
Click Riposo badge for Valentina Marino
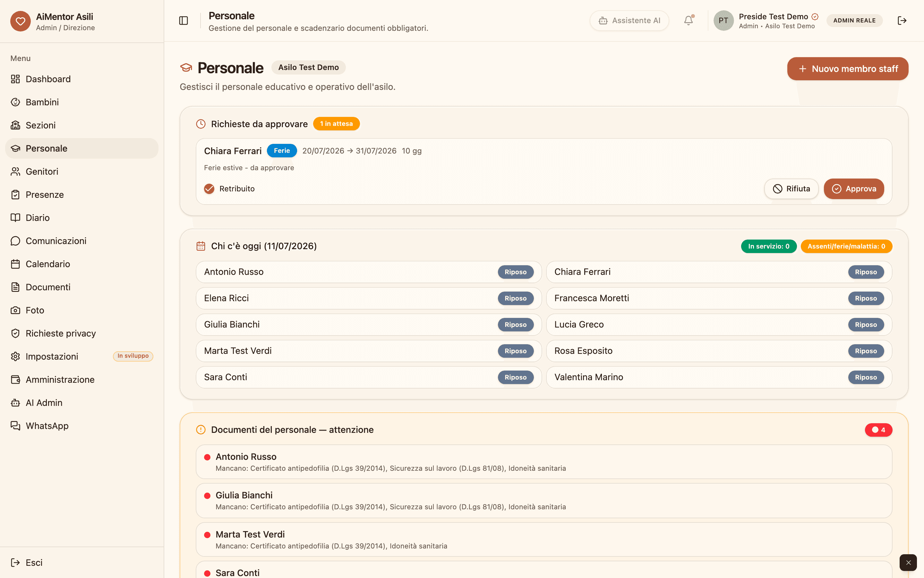866,377
